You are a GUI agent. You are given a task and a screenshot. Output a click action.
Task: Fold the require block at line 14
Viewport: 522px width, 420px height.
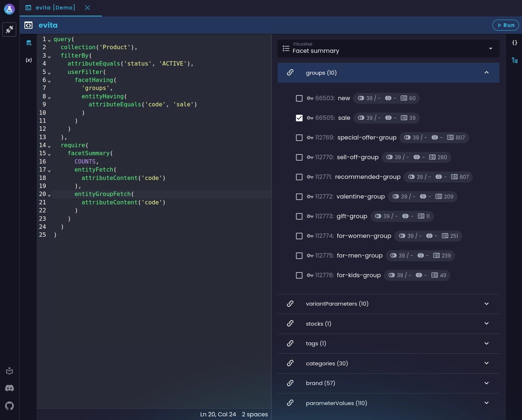tap(49, 146)
